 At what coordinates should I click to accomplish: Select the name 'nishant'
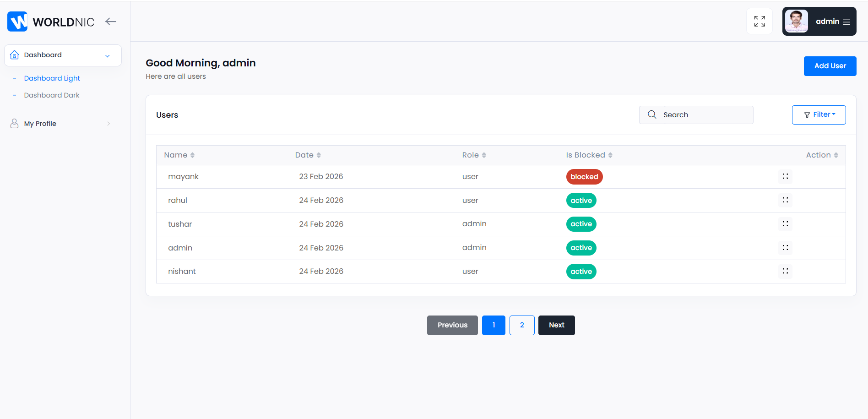[x=182, y=271]
